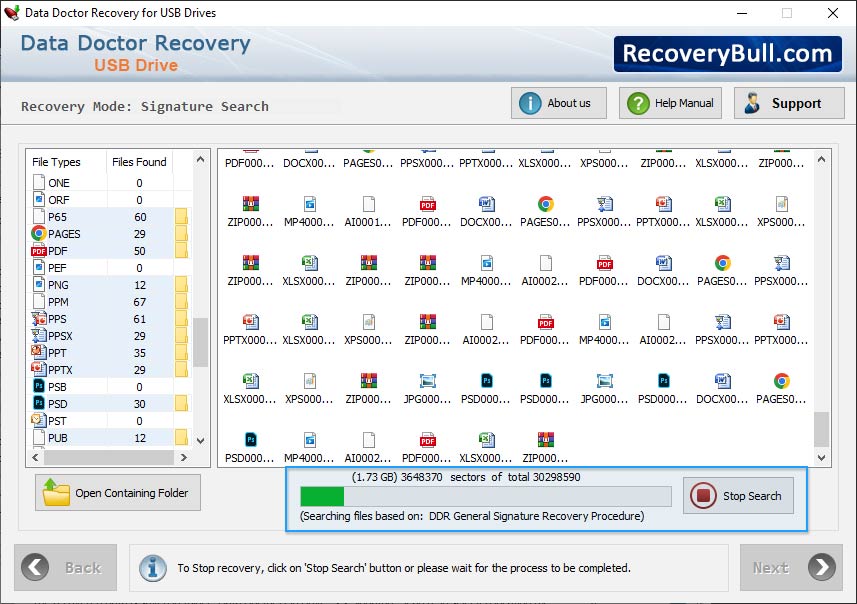Screen dimensions: 857x604
Task: Click 'DDR General Signature Recovery Procedure' text
Action: point(536,515)
